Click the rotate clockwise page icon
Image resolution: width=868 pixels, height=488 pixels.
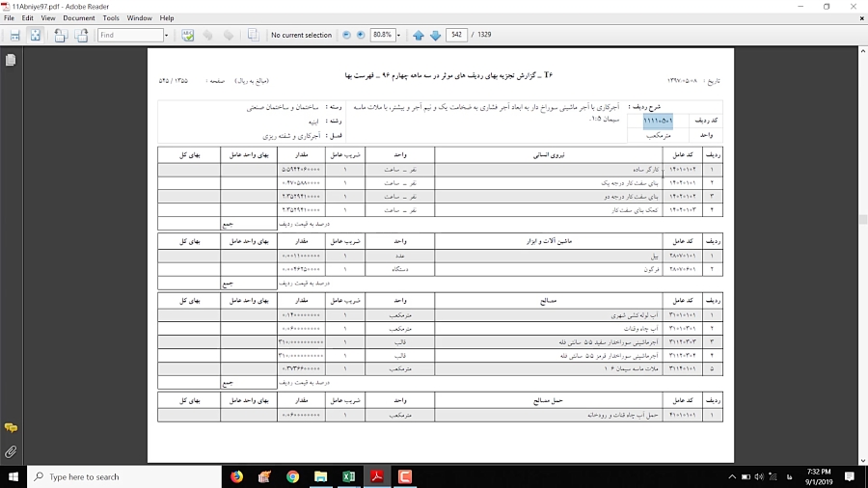(81, 35)
